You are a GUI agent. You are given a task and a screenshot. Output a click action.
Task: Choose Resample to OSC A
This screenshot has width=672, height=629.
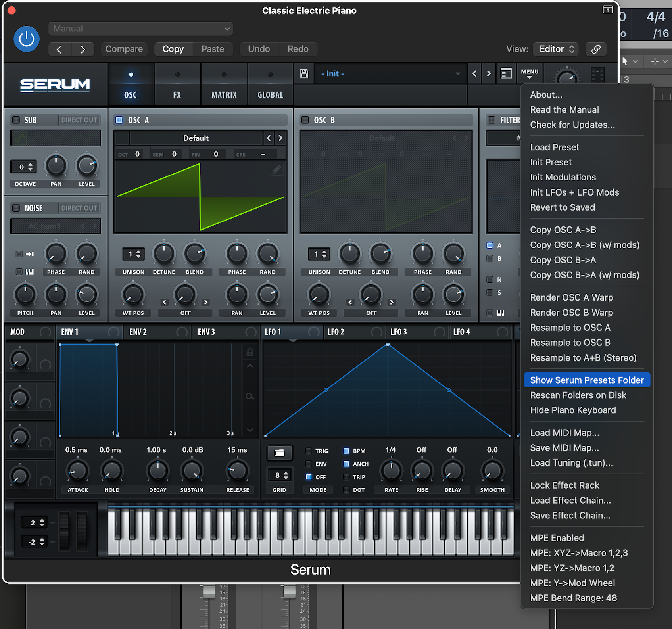click(570, 328)
